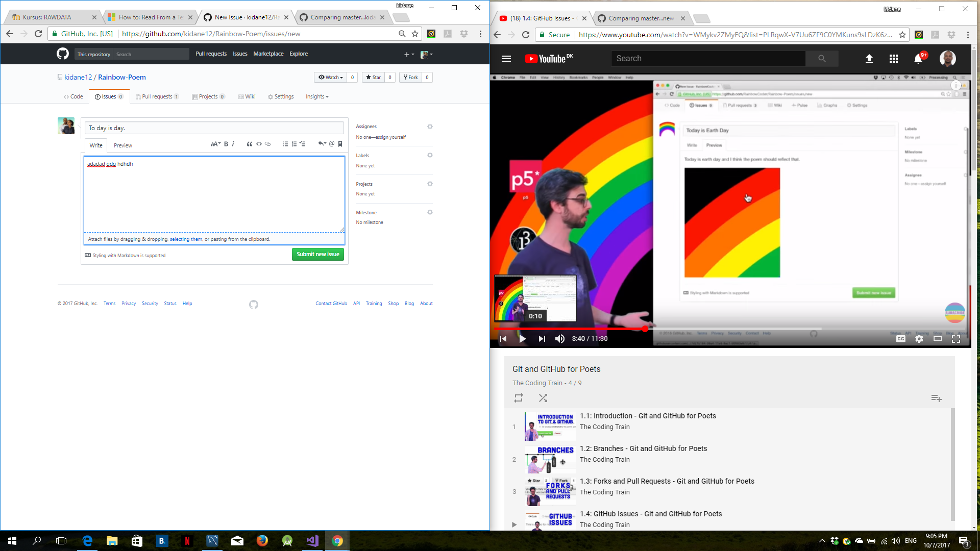Click the YouTube upload icon
Screen dimensions: 980x551
coord(869,59)
